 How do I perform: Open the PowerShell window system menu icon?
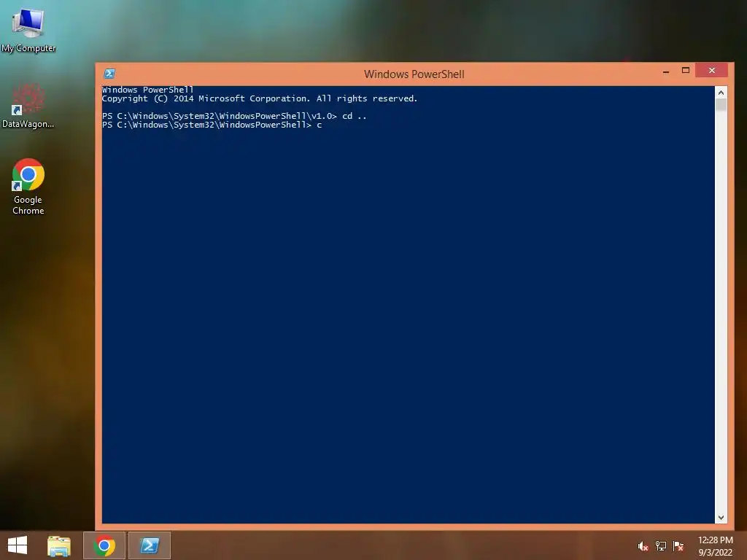coord(109,74)
